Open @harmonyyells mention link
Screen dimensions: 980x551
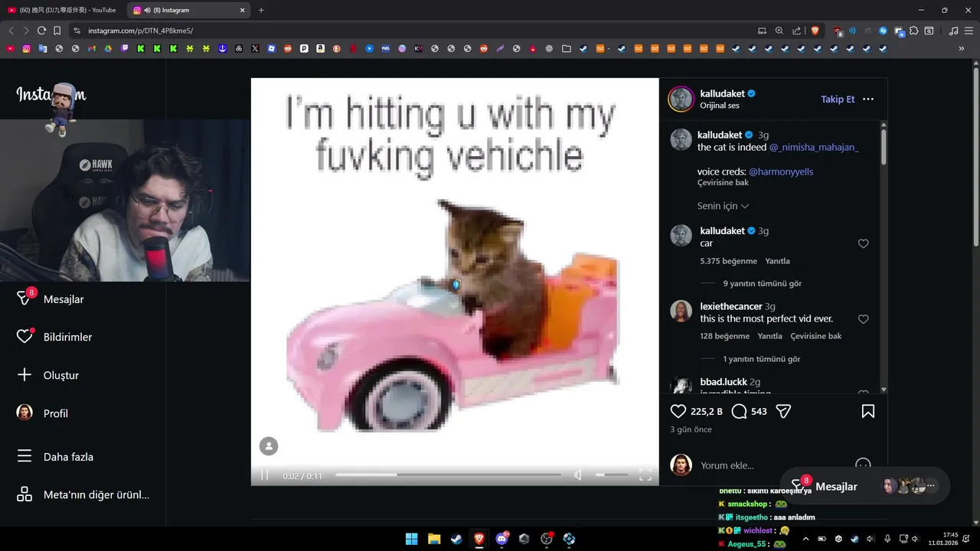click(781, 171)
